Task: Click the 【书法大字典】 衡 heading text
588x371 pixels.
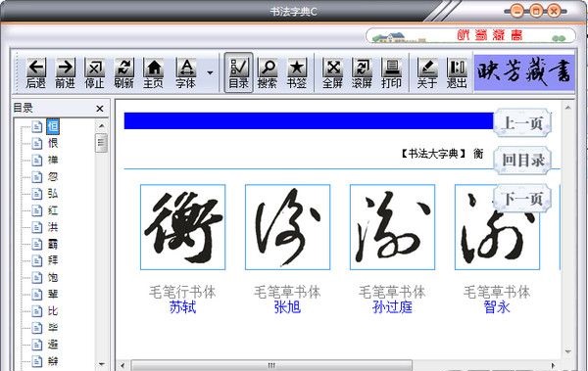Action: coord(442,154)
